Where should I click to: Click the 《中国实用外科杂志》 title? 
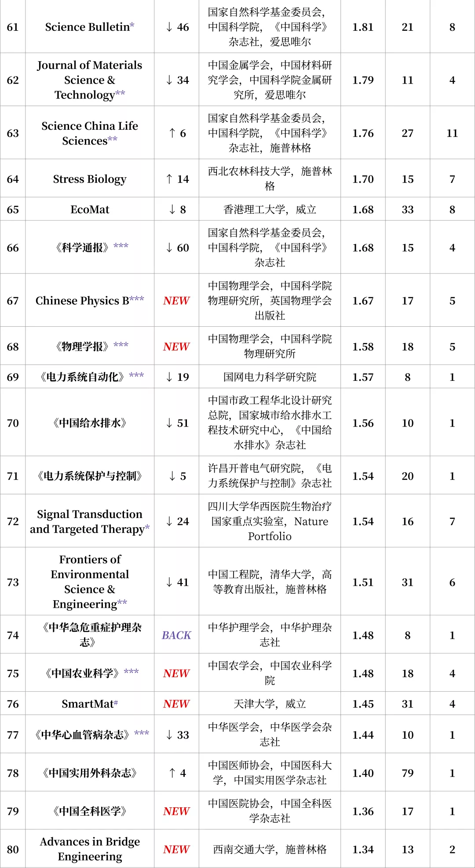[x=89, y=773]
